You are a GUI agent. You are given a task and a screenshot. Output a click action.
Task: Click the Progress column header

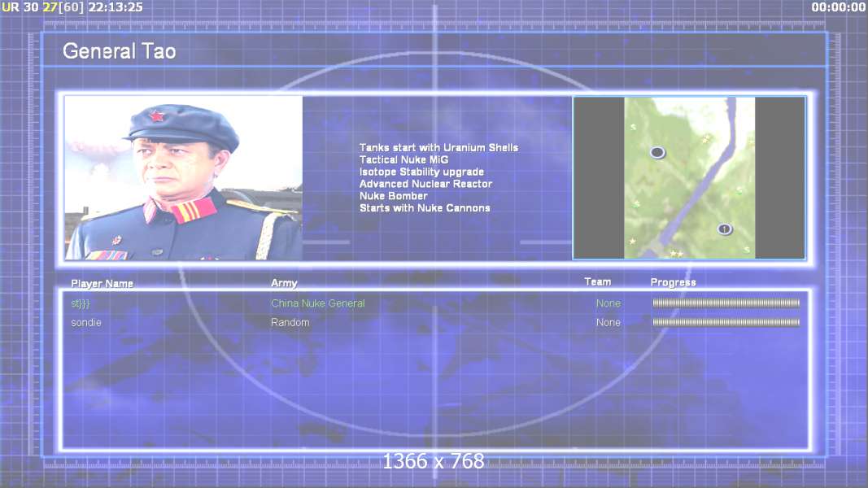point(673,283)
